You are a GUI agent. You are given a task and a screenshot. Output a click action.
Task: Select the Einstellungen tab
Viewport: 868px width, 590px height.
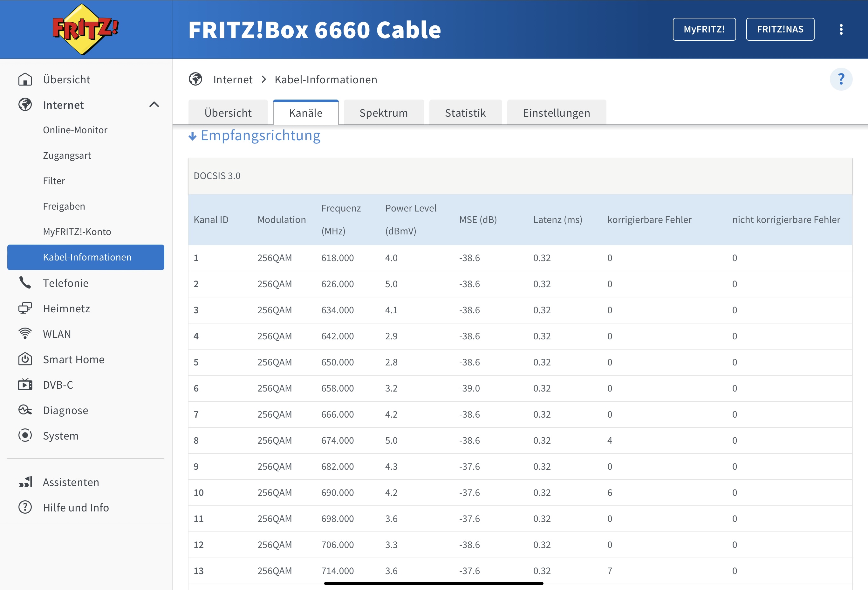pyautogui.click(x=556, y=113)
